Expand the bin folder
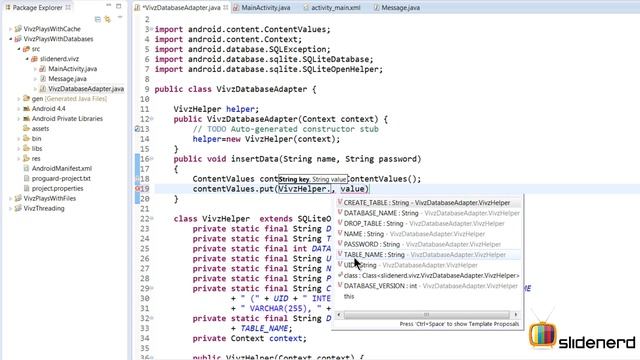The image size is (640, 360). pos(19,139)
